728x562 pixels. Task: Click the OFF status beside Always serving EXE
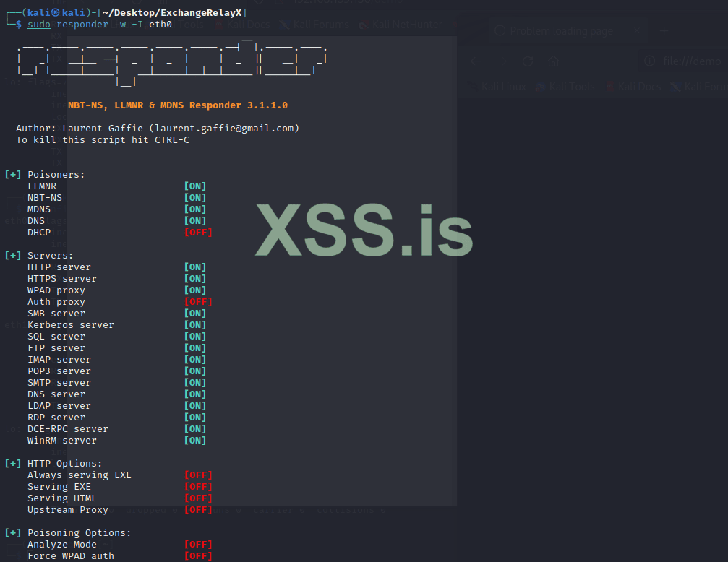pyautogui.click(x=198, y=475)
